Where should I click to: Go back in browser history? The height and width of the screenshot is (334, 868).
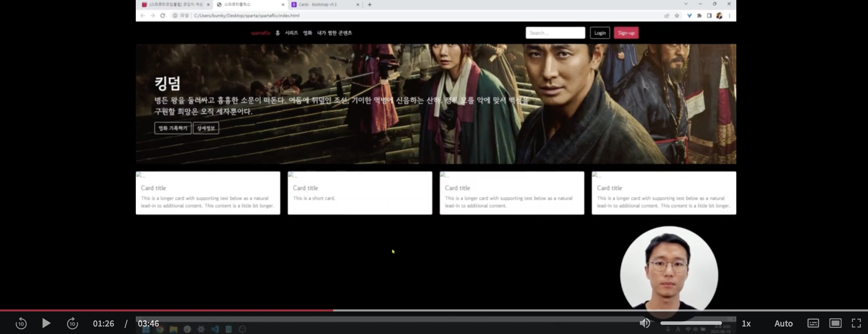143,15
